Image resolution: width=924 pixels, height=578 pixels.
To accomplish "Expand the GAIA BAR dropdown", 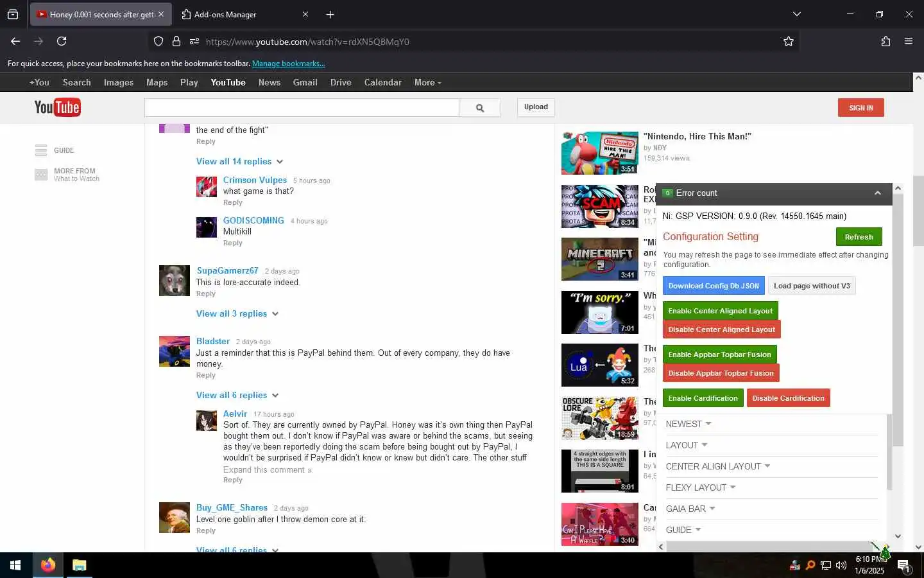I will point(690,509).
